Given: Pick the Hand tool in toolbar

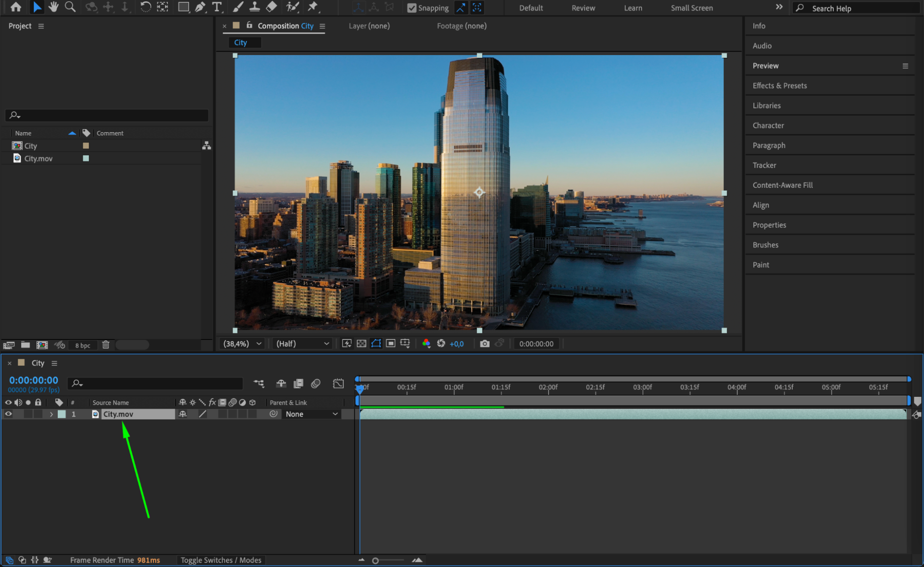Looking at the screenshot, I should coord(54,7).
